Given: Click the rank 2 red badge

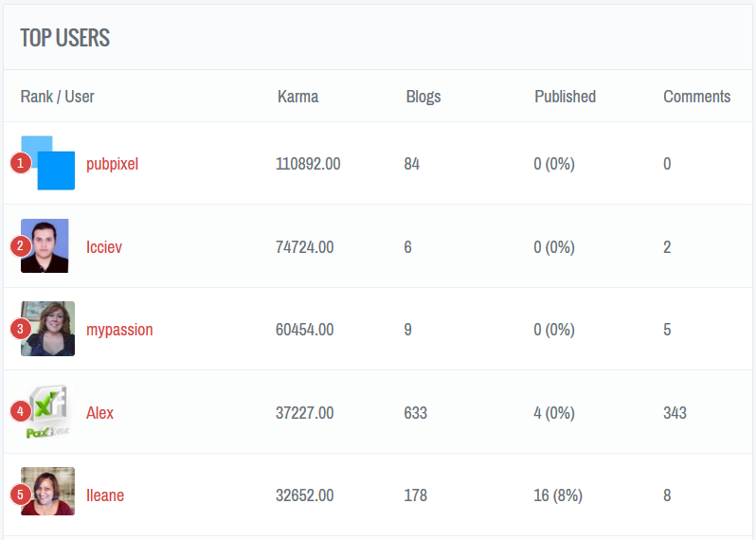Looking at the screenshot, I should click(20, 246).
